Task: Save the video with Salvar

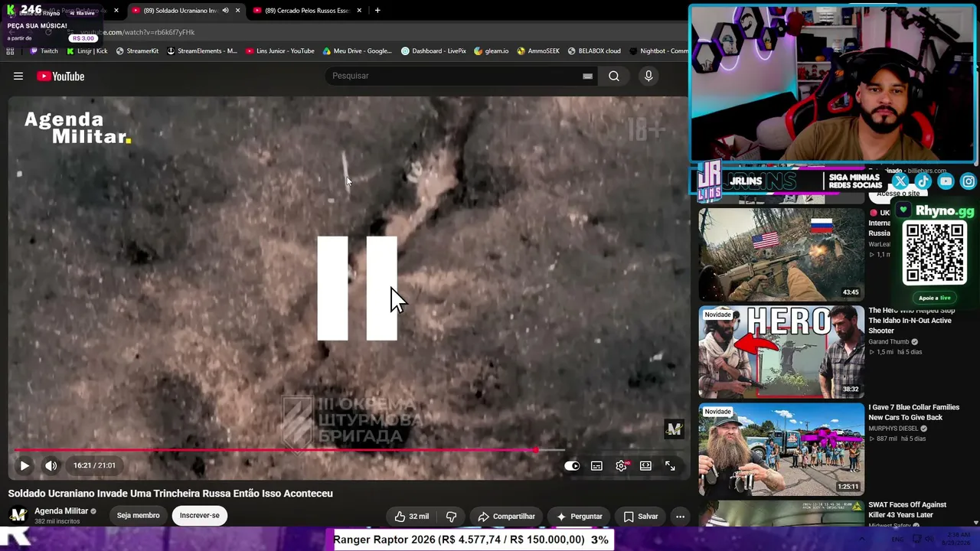Action: click(x=641, y=517)
